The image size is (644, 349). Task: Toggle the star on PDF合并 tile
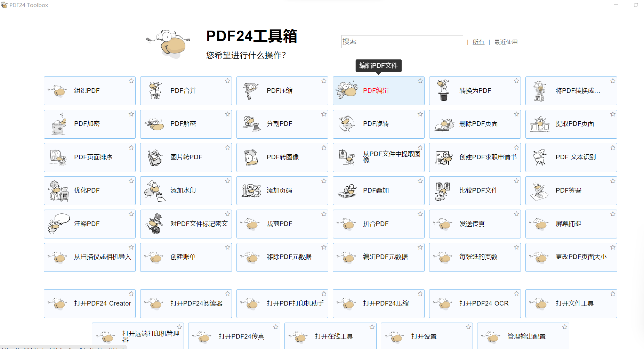(227, 81)
